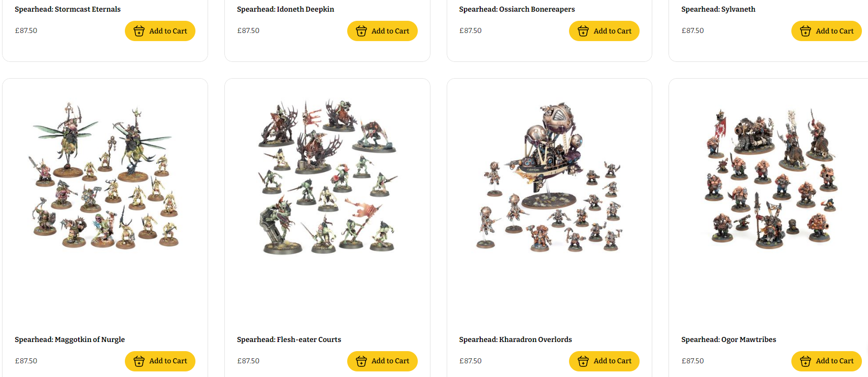Image resolution: width=868 pixels, height=377 pixels.
Task: Click basket icon for Ossiarch Bonereapers
Action: pyautogui.click(x=583, y=31)
